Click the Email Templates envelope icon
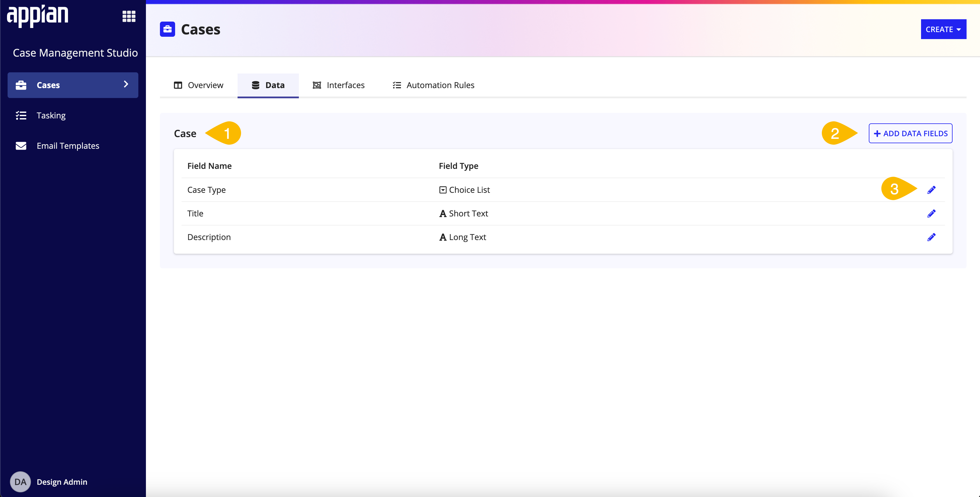This screenshot has height=497, width=980. point(21,146)
